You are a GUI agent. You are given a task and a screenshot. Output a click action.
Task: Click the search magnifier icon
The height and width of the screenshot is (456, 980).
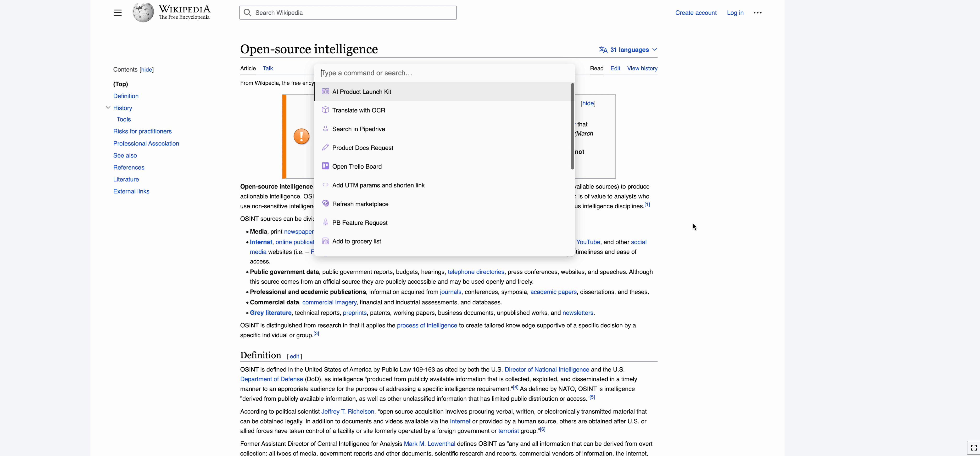pyautogui.click(x=248, y=12)
